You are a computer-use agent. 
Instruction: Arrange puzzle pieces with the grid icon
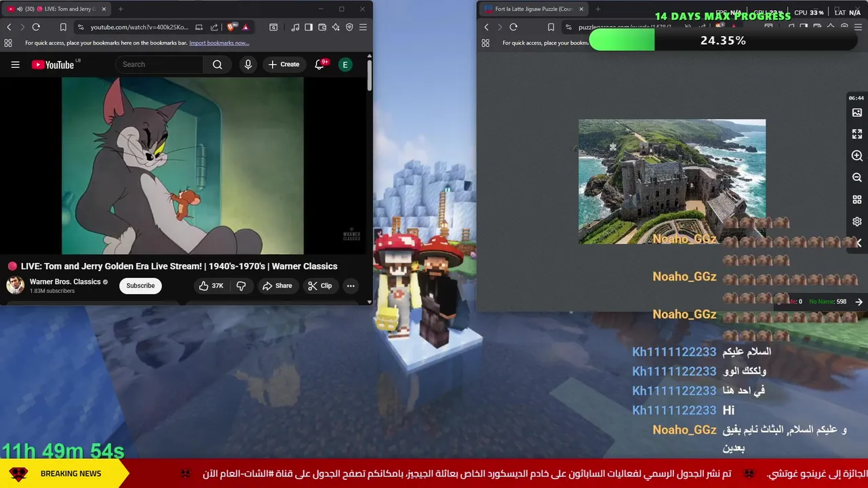[857, 200]
